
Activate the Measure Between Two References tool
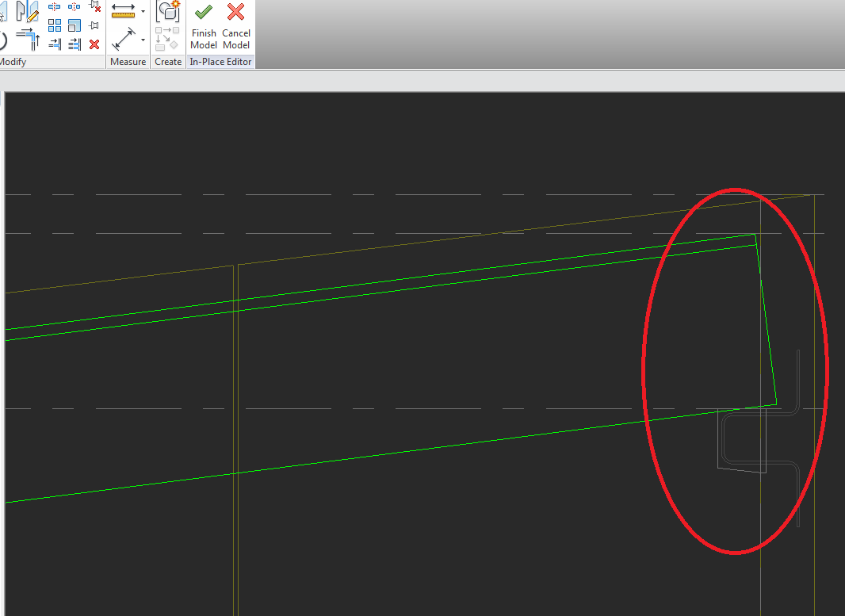pos(123,11)
